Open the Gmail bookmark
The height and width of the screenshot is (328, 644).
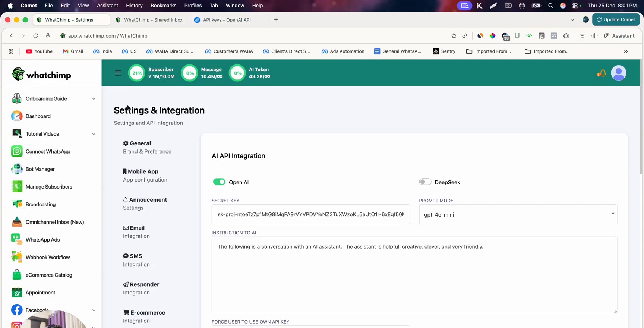pos(73,51)
